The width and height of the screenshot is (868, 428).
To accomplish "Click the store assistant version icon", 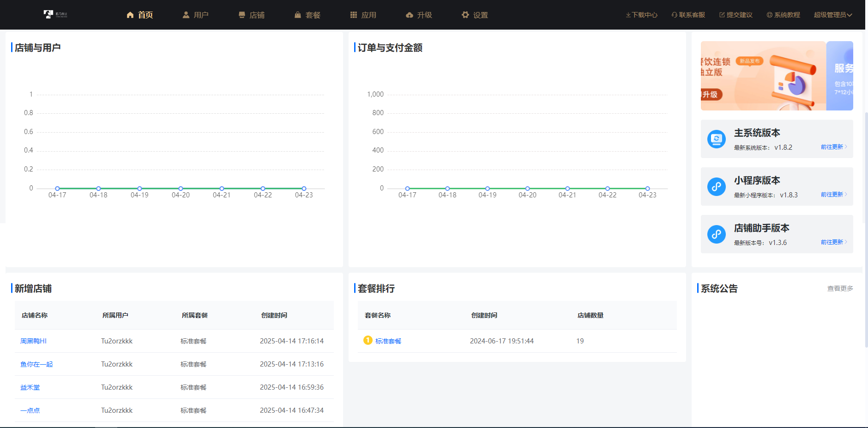I will (716, 234).
